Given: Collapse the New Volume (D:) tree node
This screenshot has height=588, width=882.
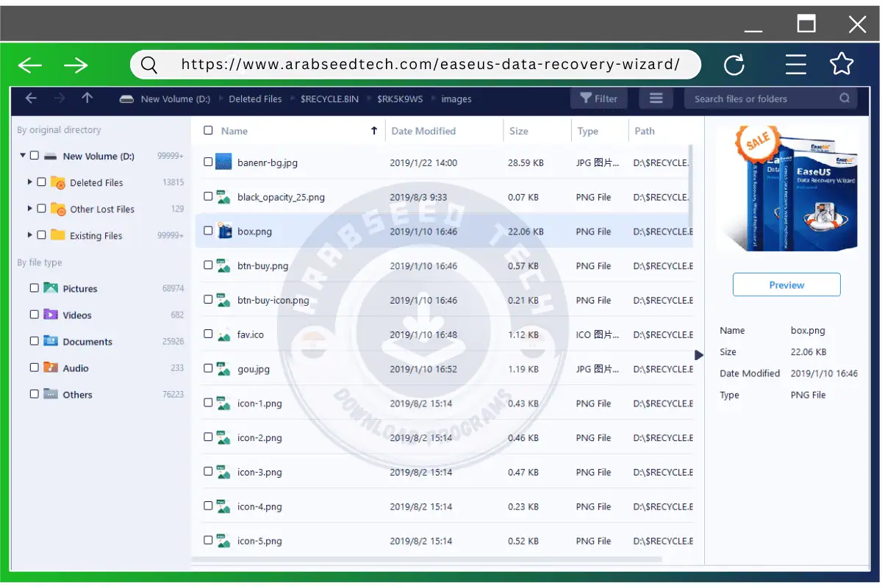Looking at the screenshot, I should pyautogui.click(x=22, y=155).
